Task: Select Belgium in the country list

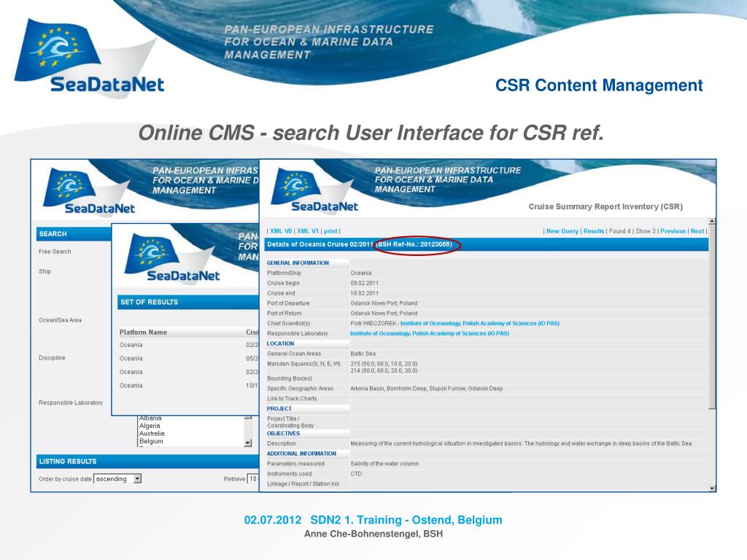Action: click(x=151, y=441)
